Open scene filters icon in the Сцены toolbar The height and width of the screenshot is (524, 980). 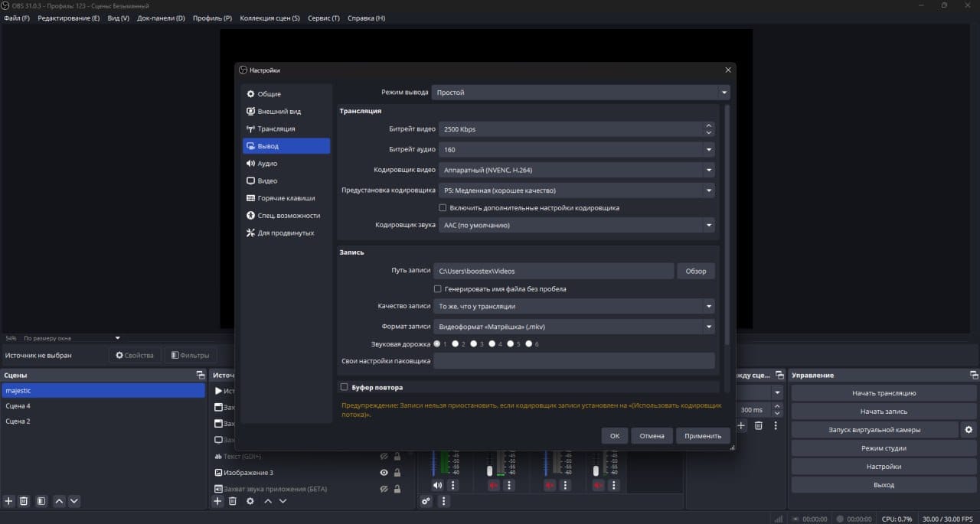pyautogui.click(x=41, y=501)
